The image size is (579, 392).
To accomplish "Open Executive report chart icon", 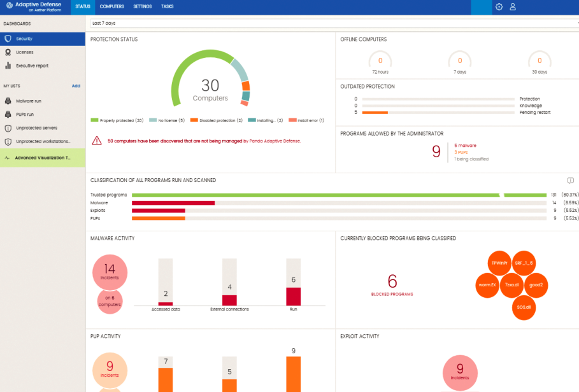I will click(8, 66).
